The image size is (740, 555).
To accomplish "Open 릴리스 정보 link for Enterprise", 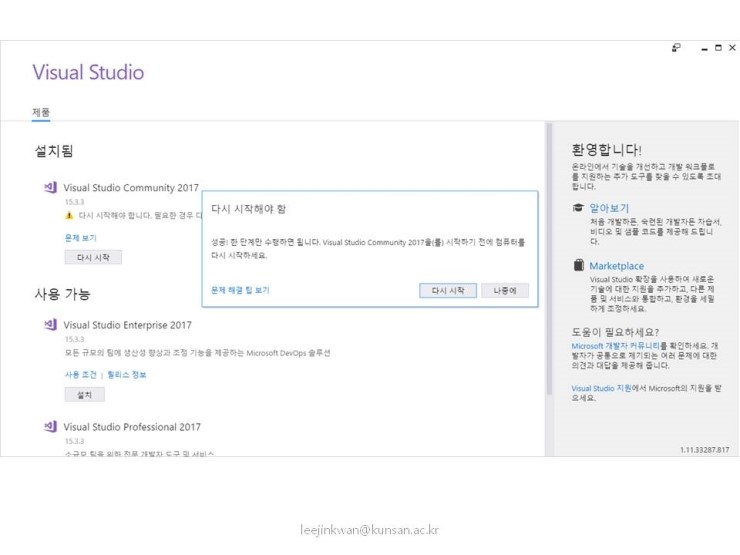I will [127, 375].
